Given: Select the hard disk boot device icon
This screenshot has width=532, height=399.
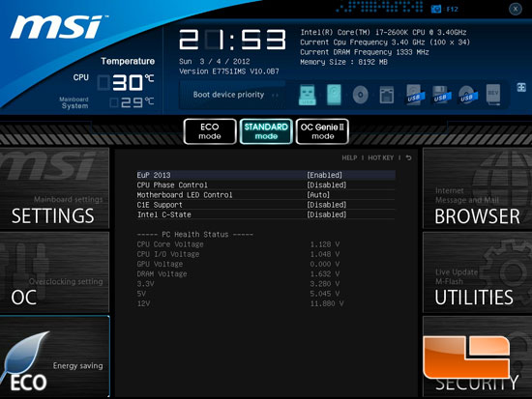Looking at the screenshot, I should click(x=334, y=95).
